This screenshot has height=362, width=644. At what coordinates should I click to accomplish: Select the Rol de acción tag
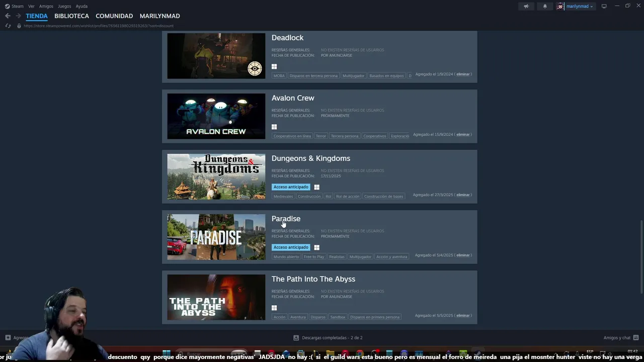(x=348, y=197)
